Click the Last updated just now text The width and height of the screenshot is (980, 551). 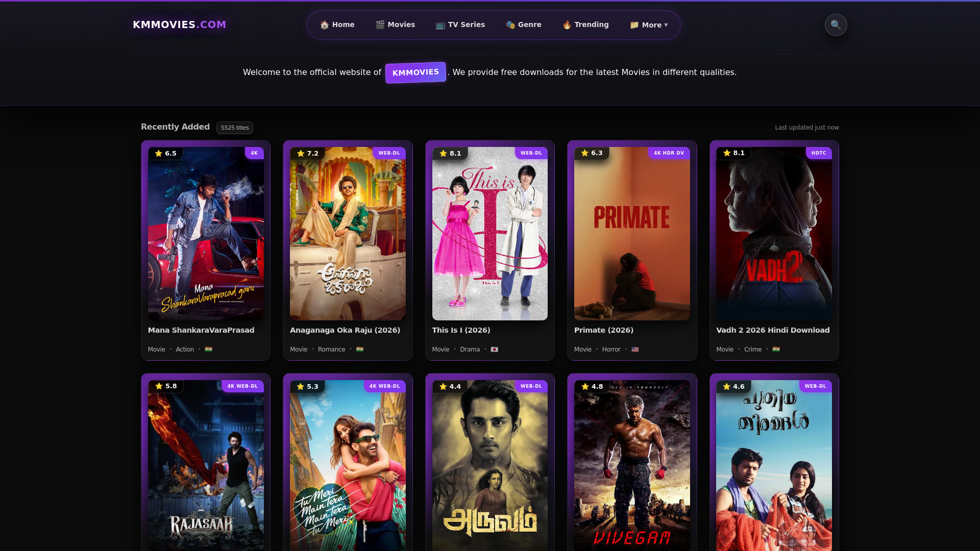[806, 128]
